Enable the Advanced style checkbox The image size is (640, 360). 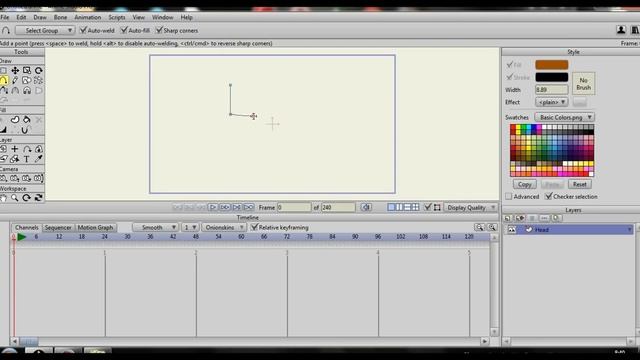509,196
